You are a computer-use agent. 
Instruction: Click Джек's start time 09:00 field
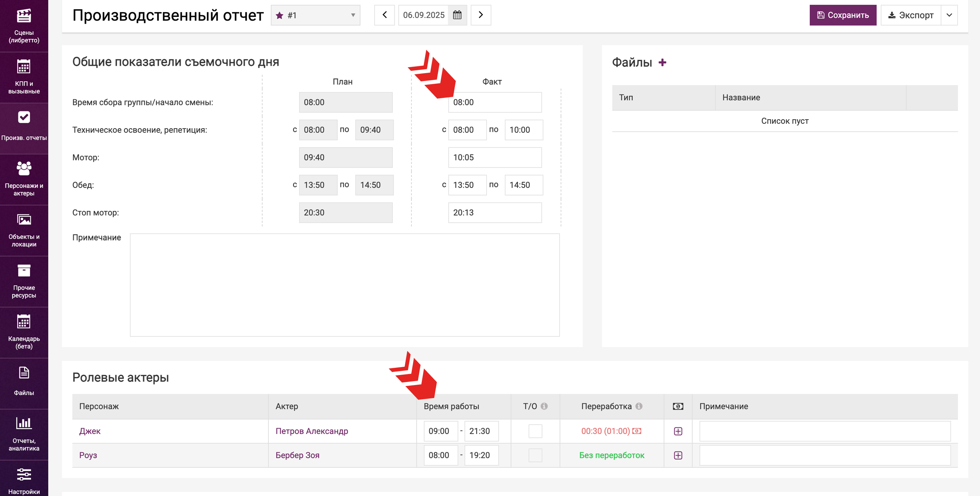(440, 431)
